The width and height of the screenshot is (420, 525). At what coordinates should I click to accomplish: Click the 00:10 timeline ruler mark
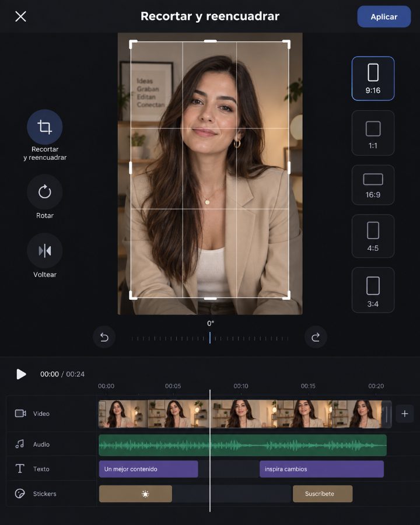pos(241,386)
